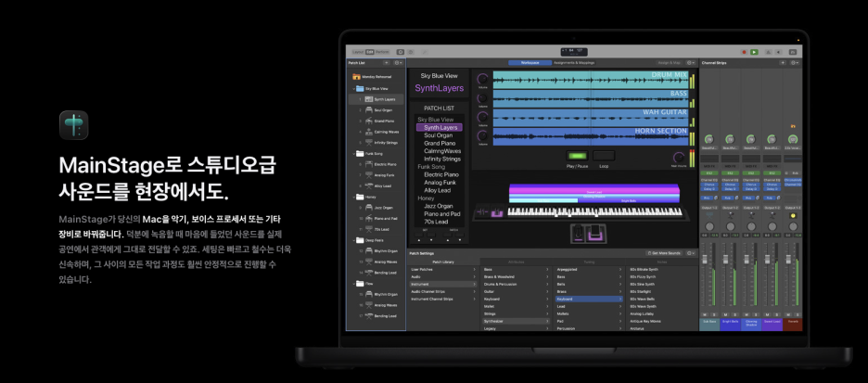
Task: Switch to Layout mode
Action: (358, 52)
